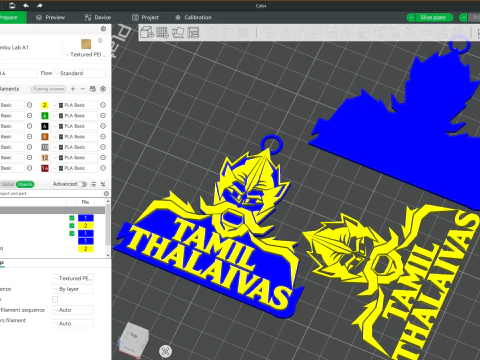Switch to the Device tab
480x360 pixels.
click(x=98, y=17)
